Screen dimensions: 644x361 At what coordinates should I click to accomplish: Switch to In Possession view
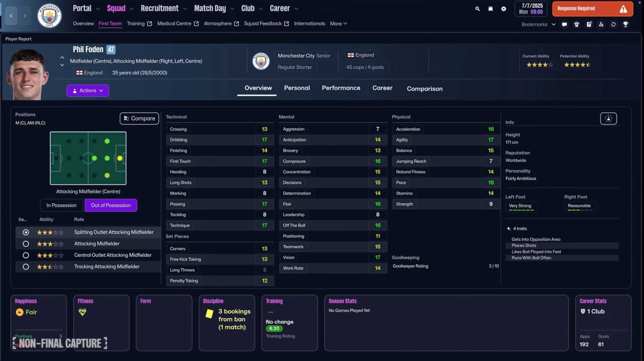[61, 205]
